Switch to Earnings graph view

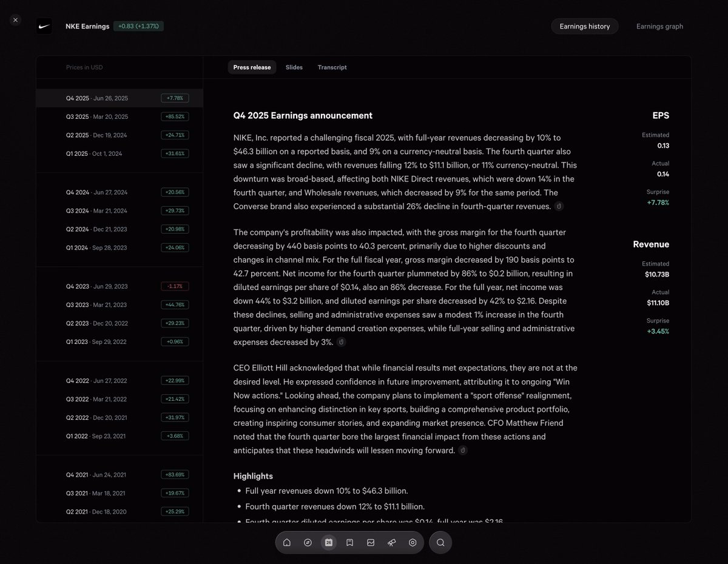[x=659, y=27]
